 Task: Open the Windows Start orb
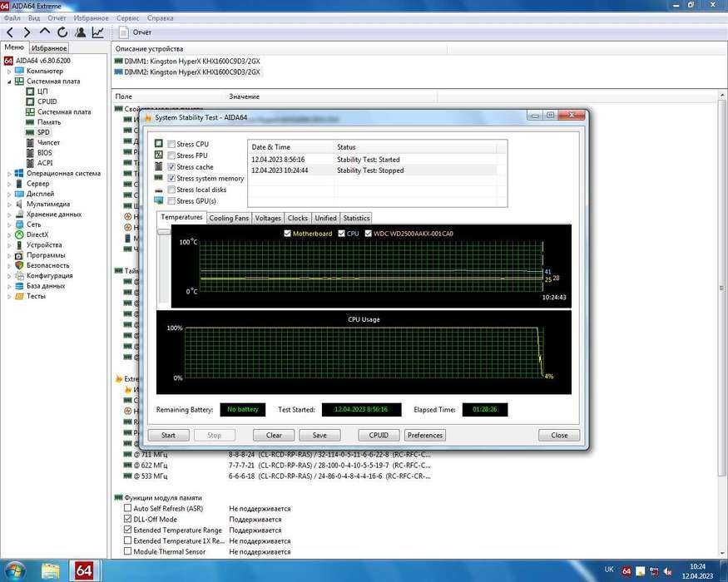pos(14,570)
